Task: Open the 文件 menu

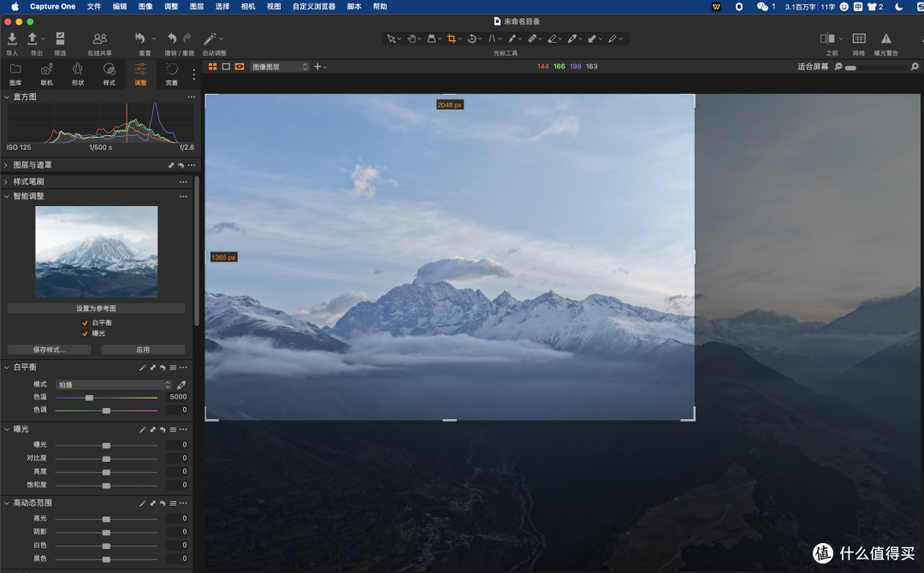Action: coord(94,7)
